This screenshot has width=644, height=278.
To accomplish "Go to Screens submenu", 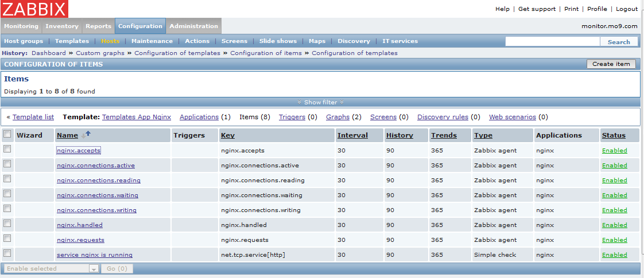I will click(235, 41).
